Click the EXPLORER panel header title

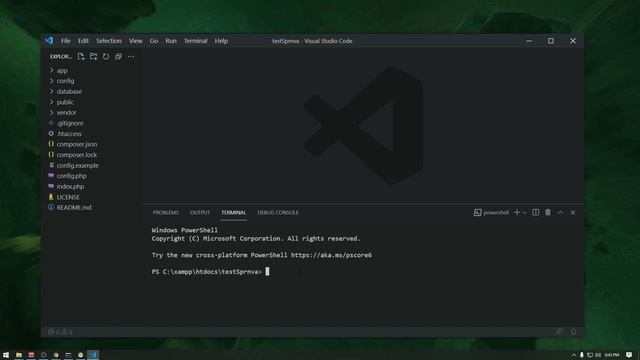[x=61, y=56]
